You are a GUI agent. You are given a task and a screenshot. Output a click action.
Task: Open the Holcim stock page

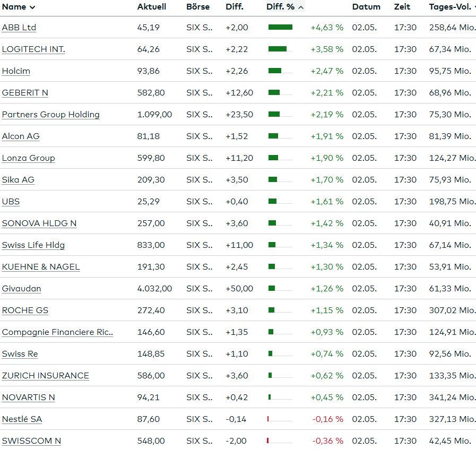click(x=16, y=71)
